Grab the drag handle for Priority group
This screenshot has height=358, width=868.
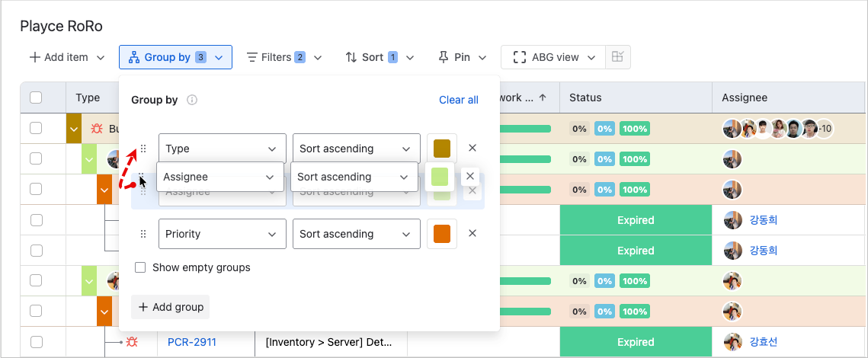coord(143,234)
